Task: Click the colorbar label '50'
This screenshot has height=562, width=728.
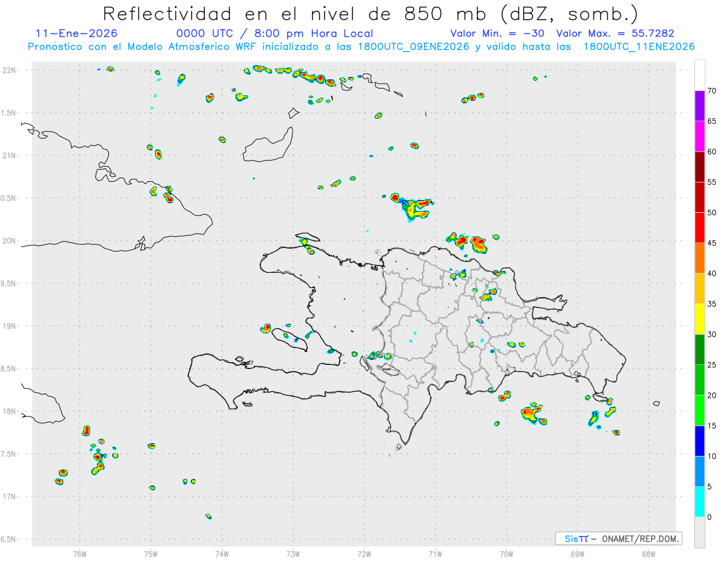Action: (712, 213)
